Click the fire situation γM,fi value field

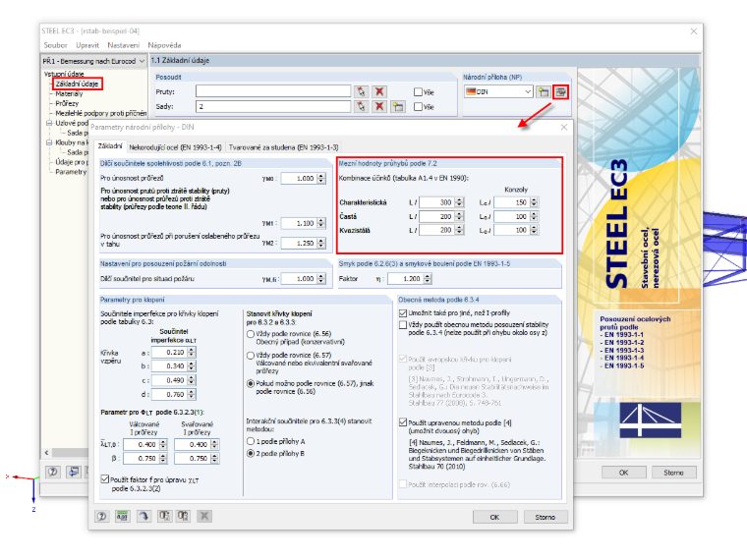pyautogui.click(x=299, y=279)
